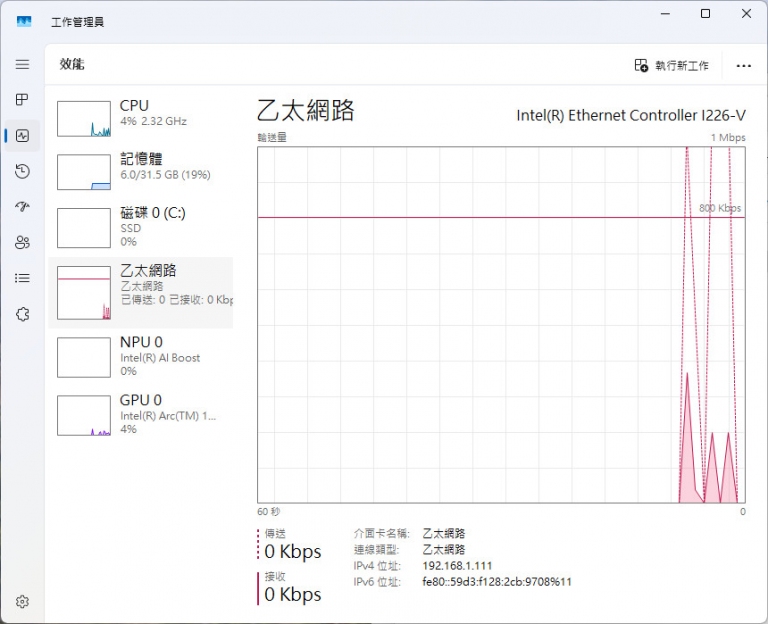
Task: Click the Task Manager app icon
Action: 24,22
